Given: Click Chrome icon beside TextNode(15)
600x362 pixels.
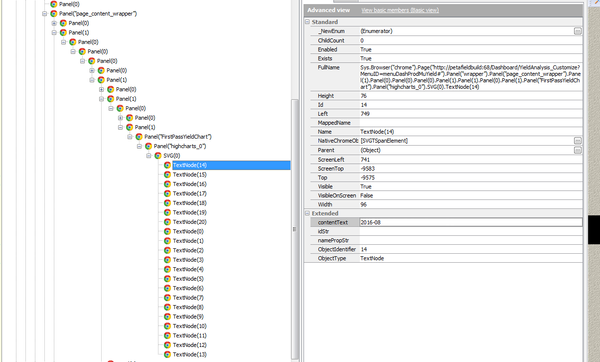Looking at the screenshot, I should click(x=167, y=174).
